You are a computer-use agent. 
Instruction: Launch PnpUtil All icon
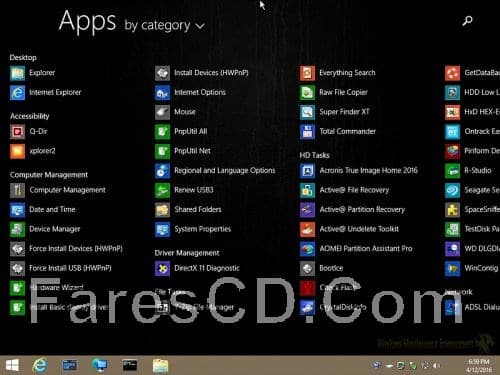[x=162, y=132]
